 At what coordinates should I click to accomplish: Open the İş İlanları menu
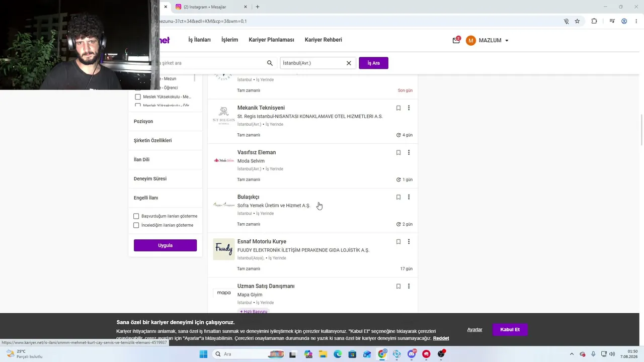[x=199, y=40]
